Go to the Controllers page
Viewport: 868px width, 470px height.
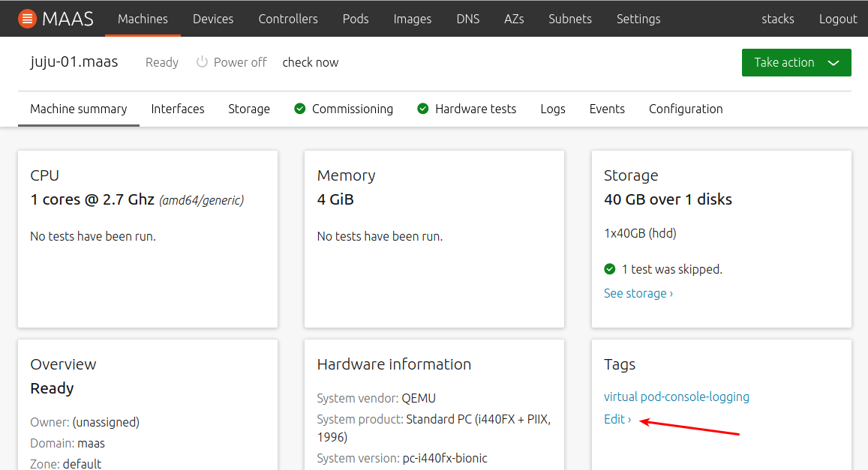point(288,19)
